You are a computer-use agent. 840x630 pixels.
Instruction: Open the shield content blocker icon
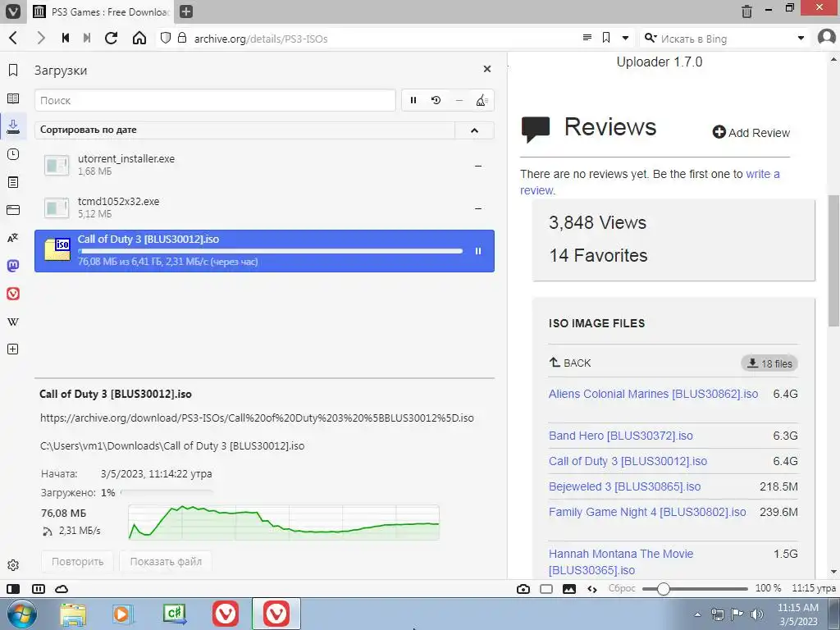click(166, 38)
